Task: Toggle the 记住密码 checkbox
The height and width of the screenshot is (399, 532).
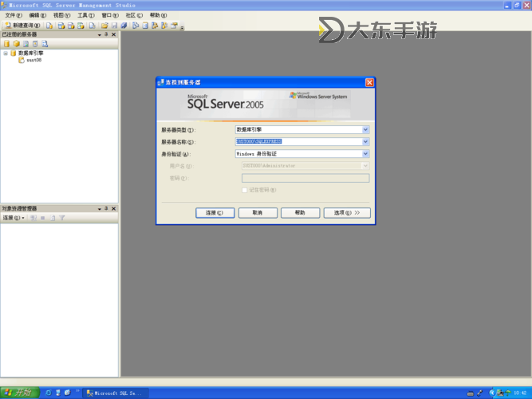Action: pos(244,190)
